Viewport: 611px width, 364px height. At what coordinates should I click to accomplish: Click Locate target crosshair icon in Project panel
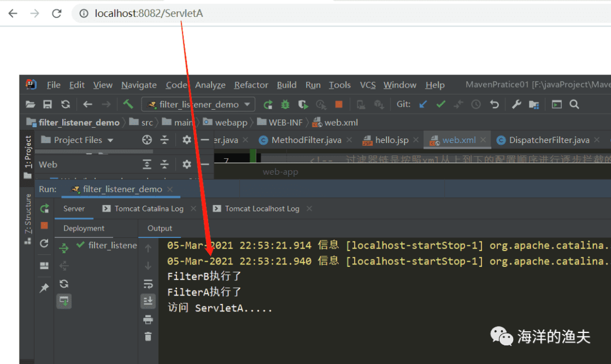(147, 140)
